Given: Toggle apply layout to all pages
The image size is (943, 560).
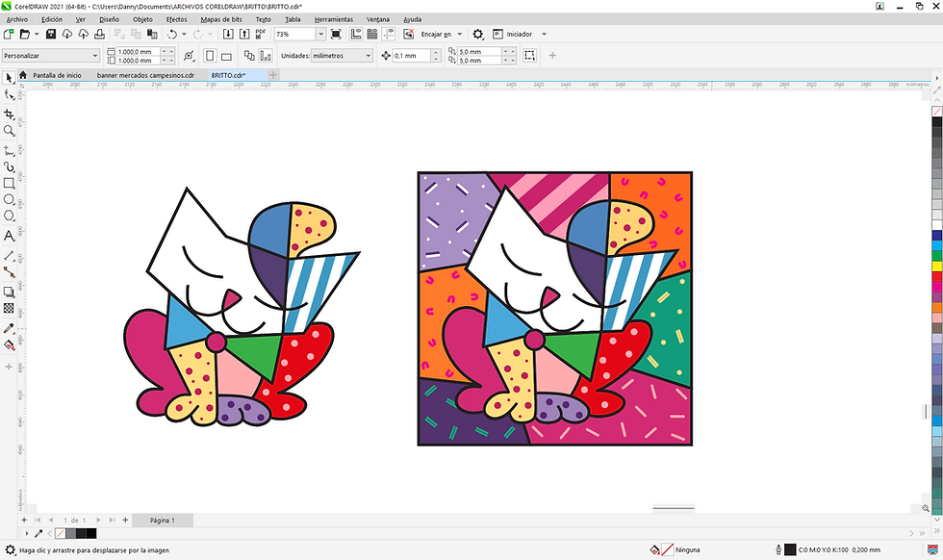Looking at the screenshot, I should [x=249, y=56].
